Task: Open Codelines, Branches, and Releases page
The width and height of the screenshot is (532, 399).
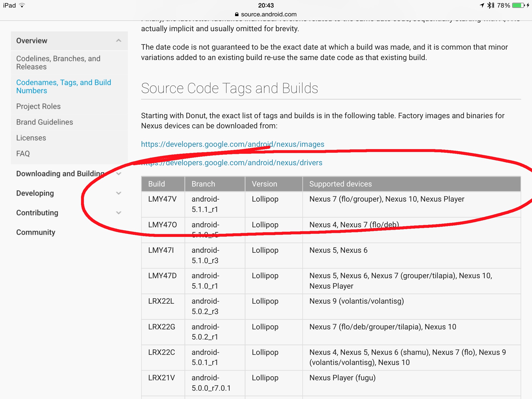Action: pos(58,63)
